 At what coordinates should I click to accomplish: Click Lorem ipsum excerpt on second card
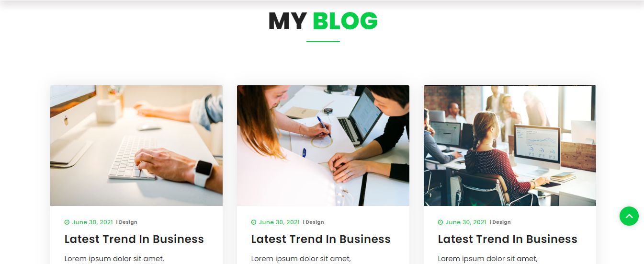pyautogui.click(x=301, y=259)
